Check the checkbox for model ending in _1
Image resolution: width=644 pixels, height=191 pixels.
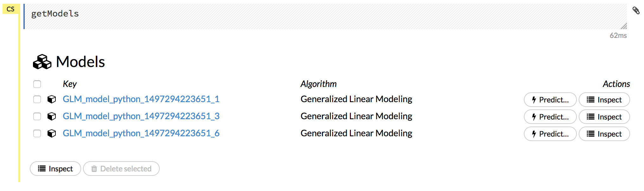tap(37, 99)
